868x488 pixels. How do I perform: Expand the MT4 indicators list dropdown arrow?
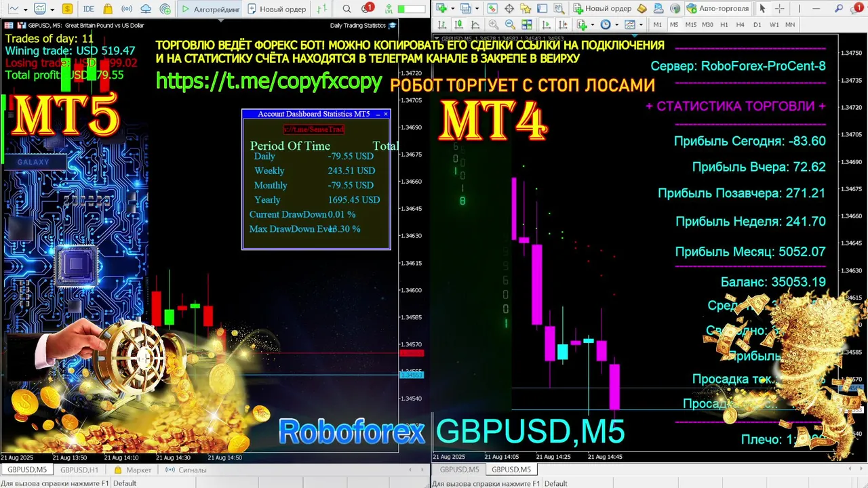point(593,24)
